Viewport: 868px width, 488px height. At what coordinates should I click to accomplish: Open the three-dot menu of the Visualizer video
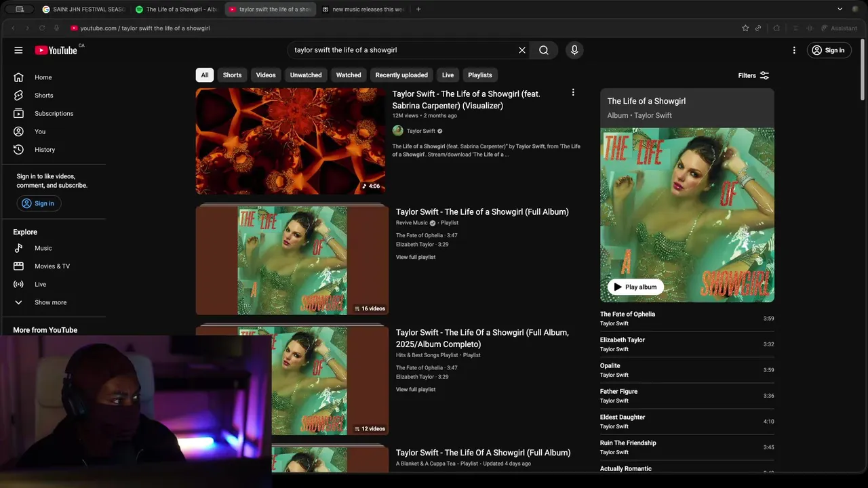573,93
